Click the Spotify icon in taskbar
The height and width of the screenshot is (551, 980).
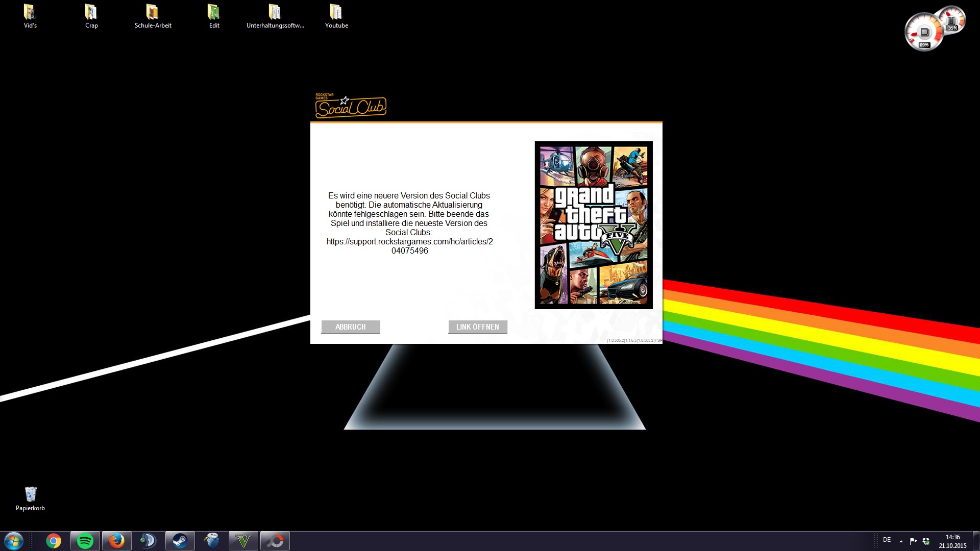click(84, 540)
